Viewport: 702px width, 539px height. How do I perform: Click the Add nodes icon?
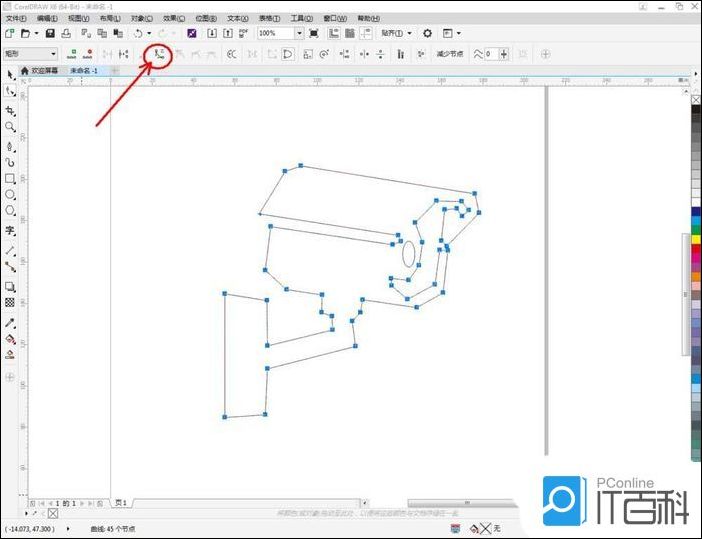pyautogui.click(x=71, y=54)
